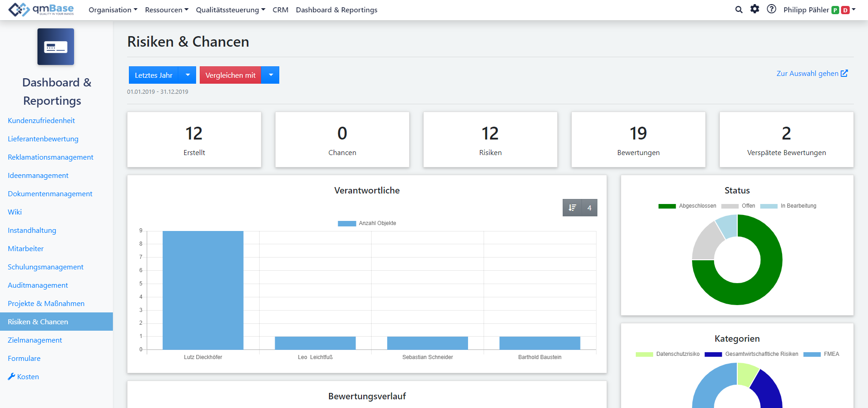Select Risiken & Chancen in the sidebar

[x=56, y=322]
